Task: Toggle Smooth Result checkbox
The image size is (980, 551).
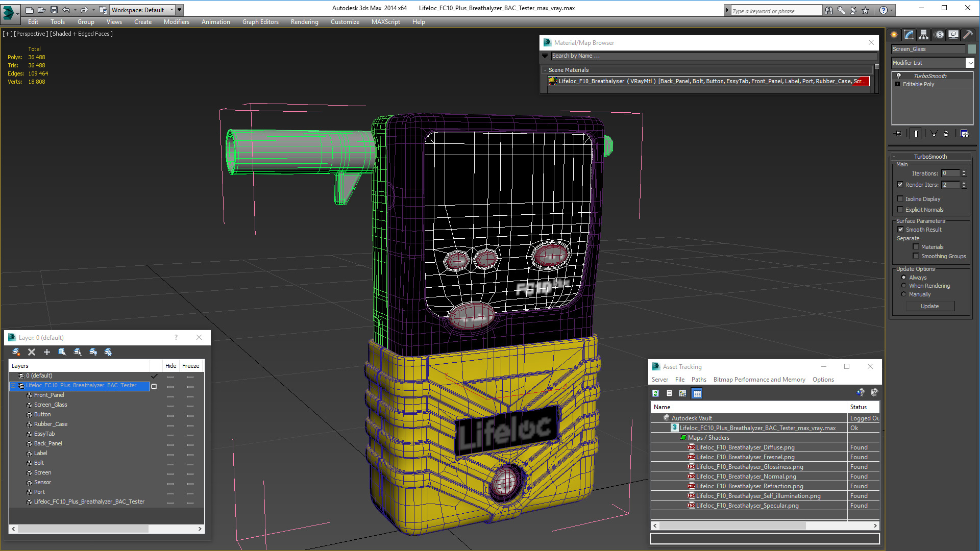Action: coord(900,230)
